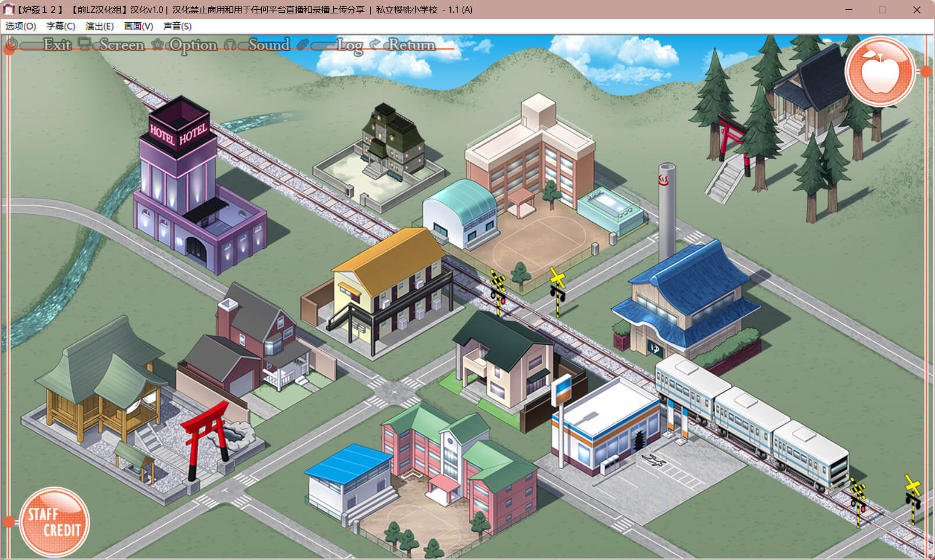Open the 字幕(C) menu
This screenshot has height=560, width=935.
pyautogui.click(x=61, y=26)
